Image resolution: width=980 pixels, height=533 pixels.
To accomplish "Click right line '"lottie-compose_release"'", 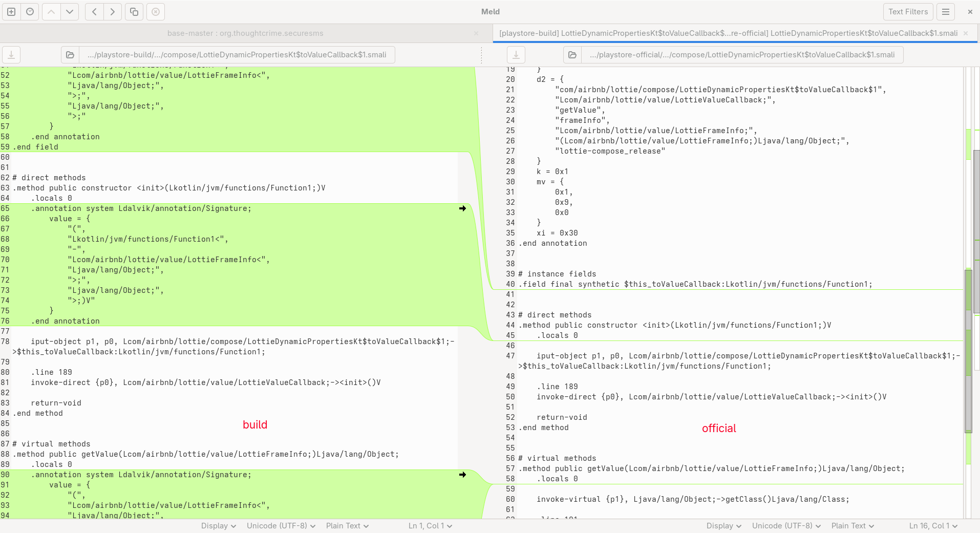I will [610, 151].
